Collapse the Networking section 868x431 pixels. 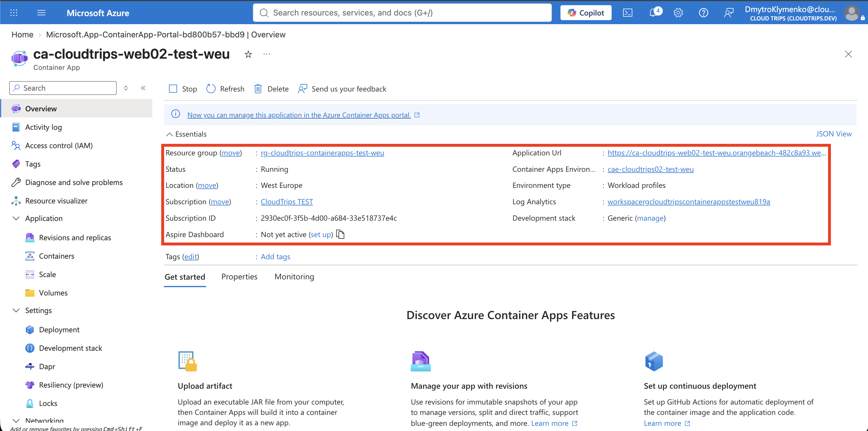coord(16,421)
